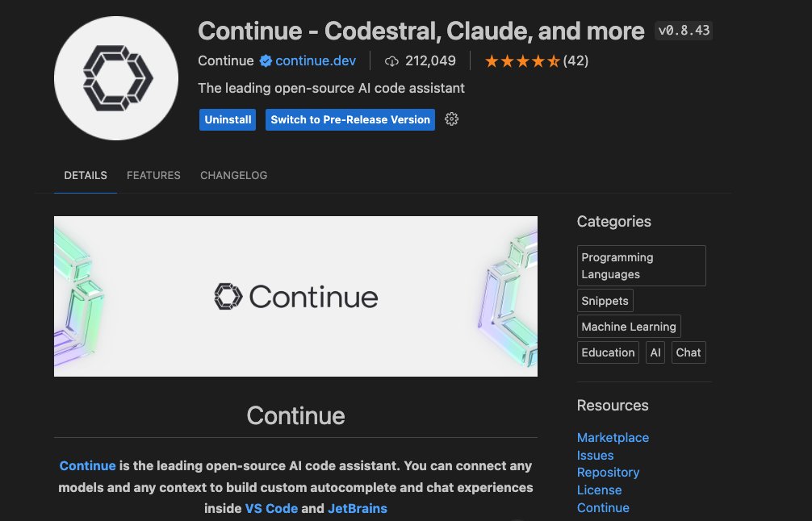
Task: Open the Marketplace resource link
Action: coord(613,438)
